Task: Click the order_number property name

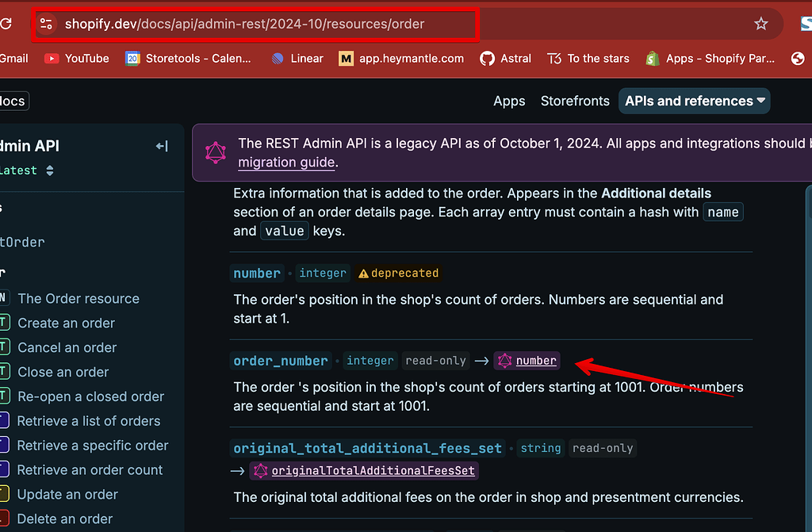Action: (x=280, y=361)
